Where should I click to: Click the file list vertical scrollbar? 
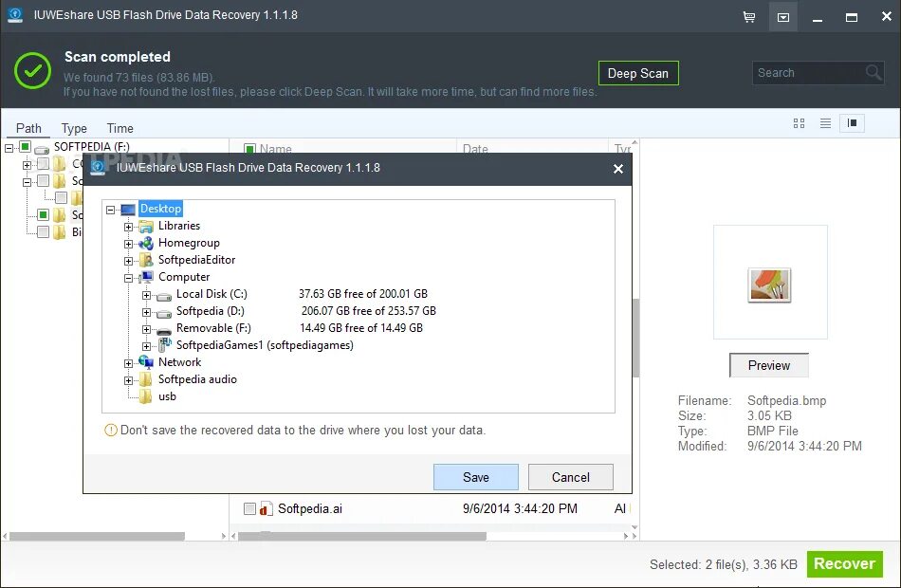[x=635, y=337]
